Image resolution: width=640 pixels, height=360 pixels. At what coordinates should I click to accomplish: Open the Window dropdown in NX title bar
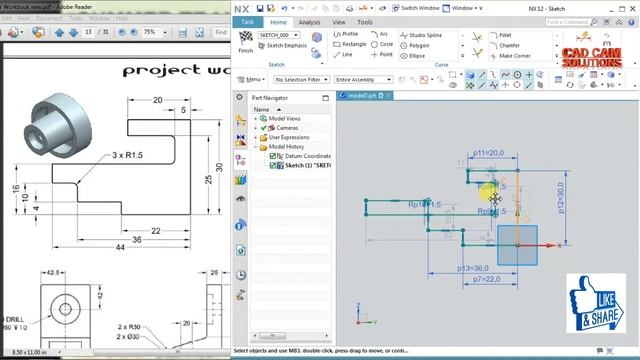click(x=462, y=8)
